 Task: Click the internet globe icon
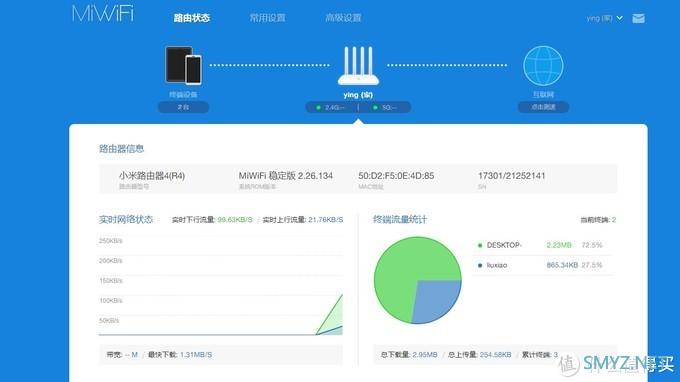point(543,65)
